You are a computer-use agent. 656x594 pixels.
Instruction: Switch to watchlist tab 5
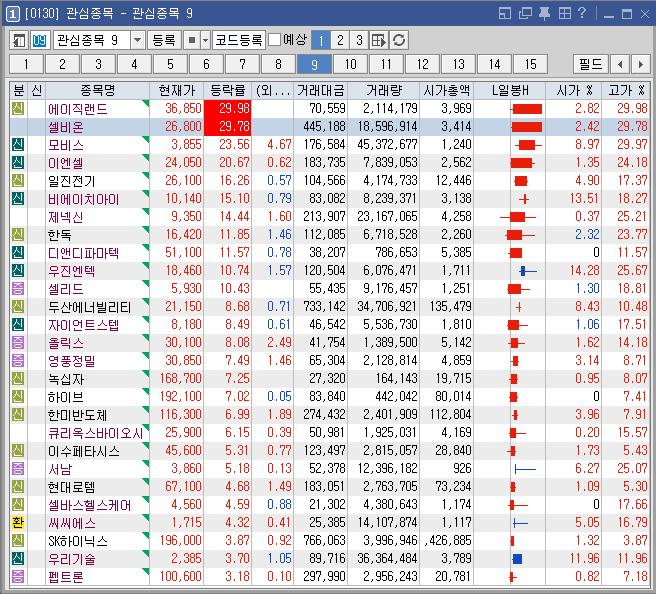170,64
